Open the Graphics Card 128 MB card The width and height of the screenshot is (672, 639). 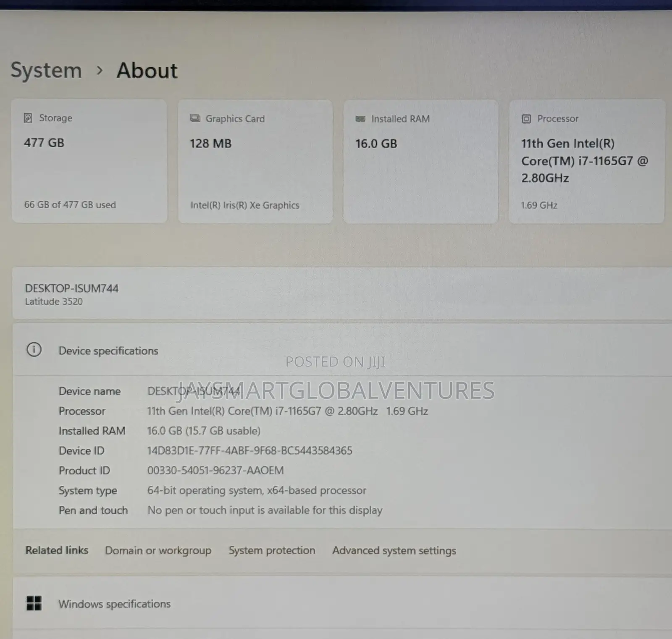[x=255, y=161]
